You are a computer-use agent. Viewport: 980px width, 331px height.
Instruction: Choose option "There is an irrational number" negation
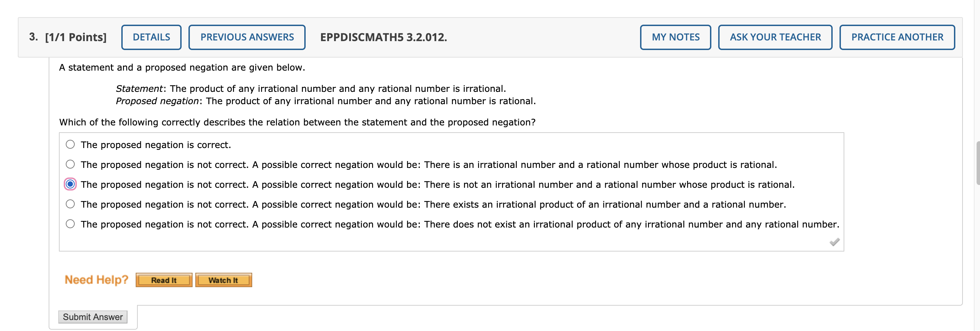tap(70, 164)
